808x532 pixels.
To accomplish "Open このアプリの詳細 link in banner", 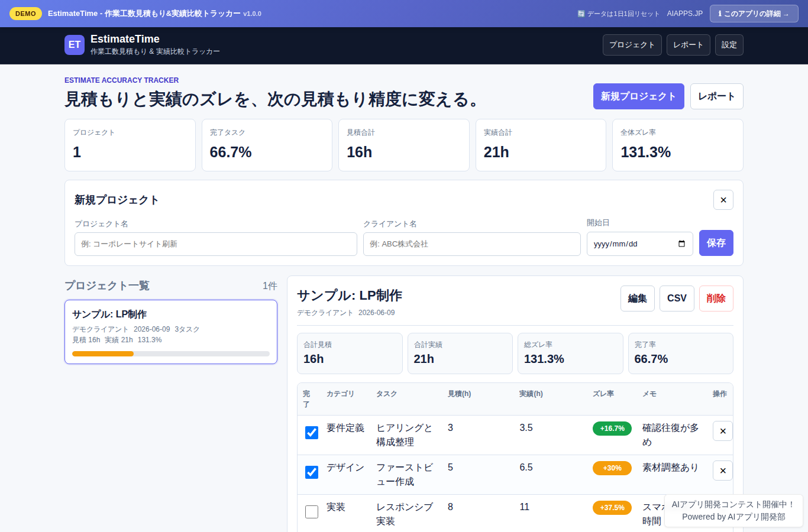I will pyautogui.click(x=754, y=14).
